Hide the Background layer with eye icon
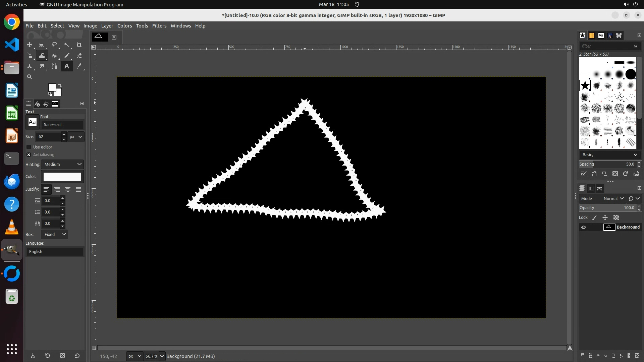Screen dimensions: 644x362 pyautogui.click(x=584, y=227)
